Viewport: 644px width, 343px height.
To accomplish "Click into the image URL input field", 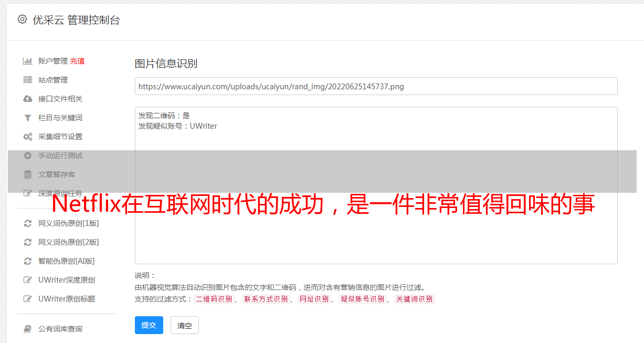I will (x=376, y=86).
